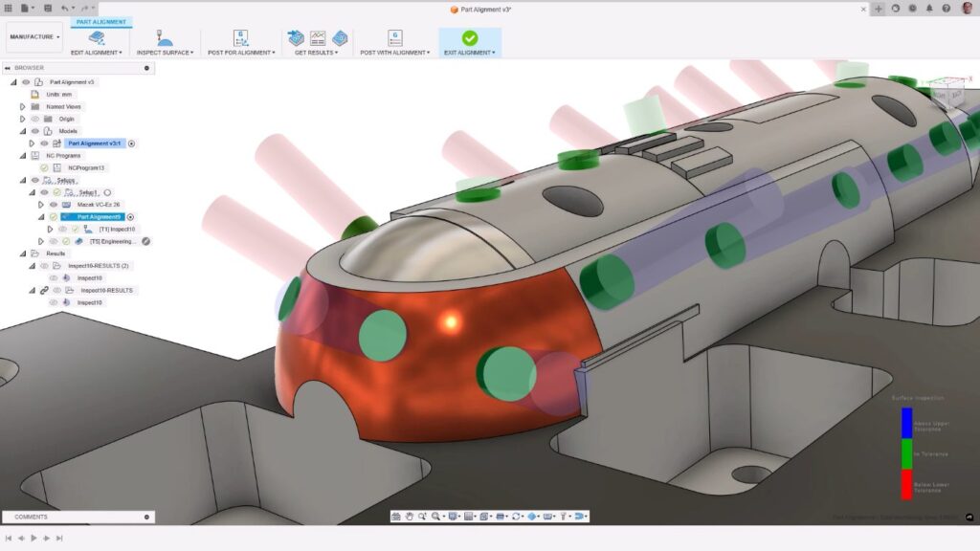
Task: Toggle visibility eye of Origin folder
Action: 35,119
